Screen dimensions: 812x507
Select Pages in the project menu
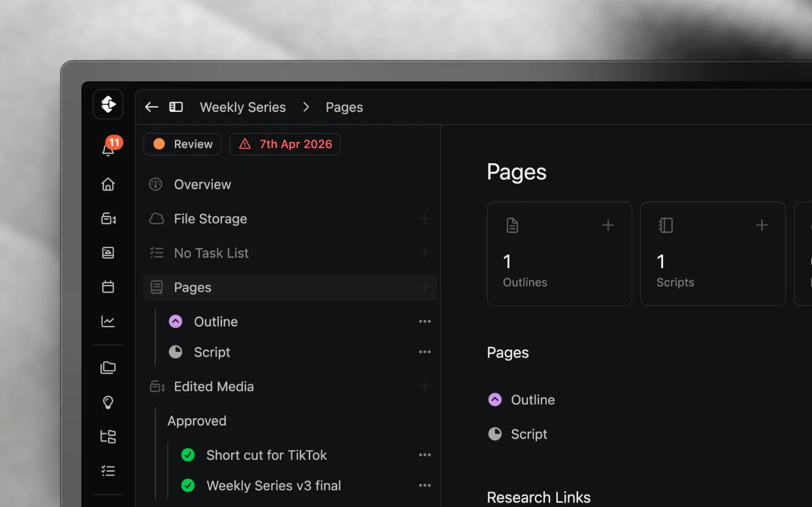pos(290,287)
